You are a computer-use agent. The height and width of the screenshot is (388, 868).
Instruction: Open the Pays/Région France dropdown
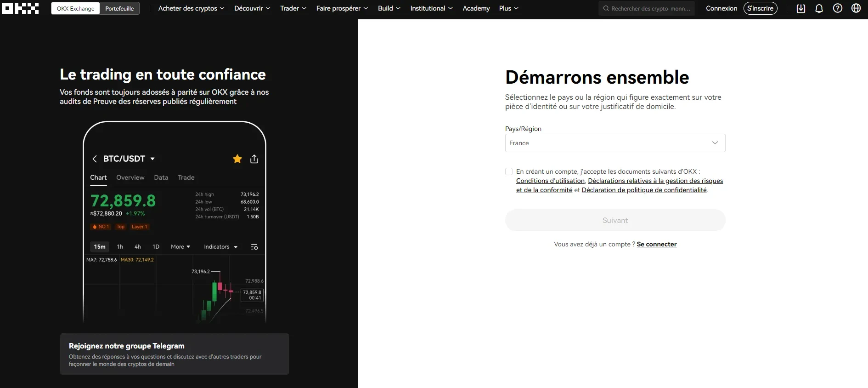pos(615,143)
